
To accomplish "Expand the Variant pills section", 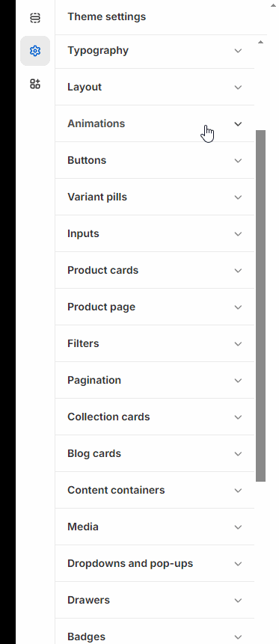I will point(155,197).
